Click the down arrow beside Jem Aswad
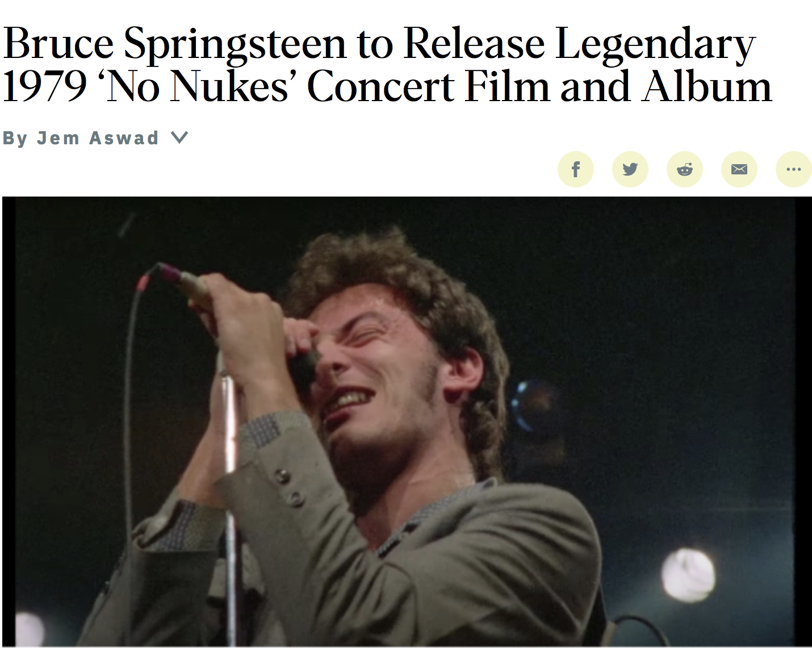Screen dimensions: 812x651 pos(179,137)
